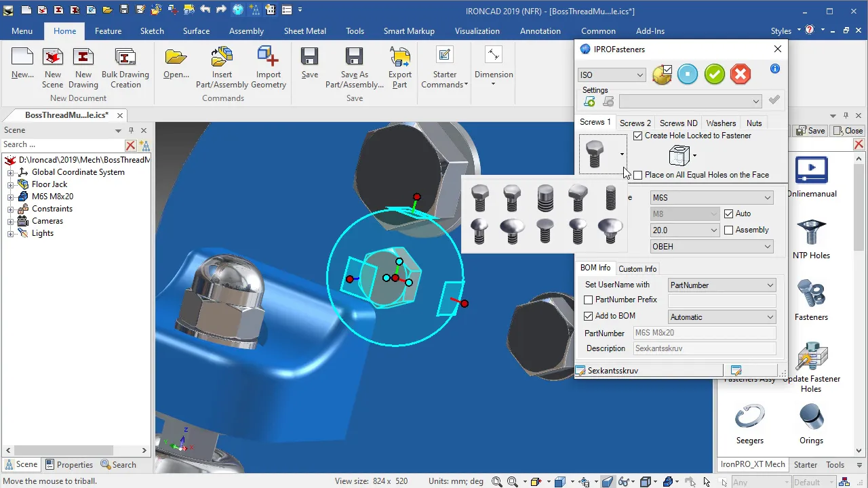Image resolution: width=868 pixels, height=488 pixels.
Task: Click the New Scene icon
Action: pyautogui.click(x=52, y=58)
